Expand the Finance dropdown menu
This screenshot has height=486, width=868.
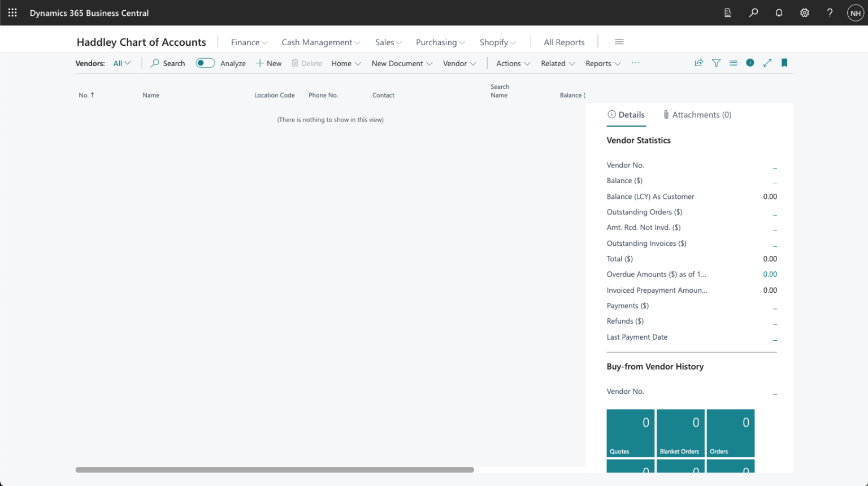coord(249,42)
